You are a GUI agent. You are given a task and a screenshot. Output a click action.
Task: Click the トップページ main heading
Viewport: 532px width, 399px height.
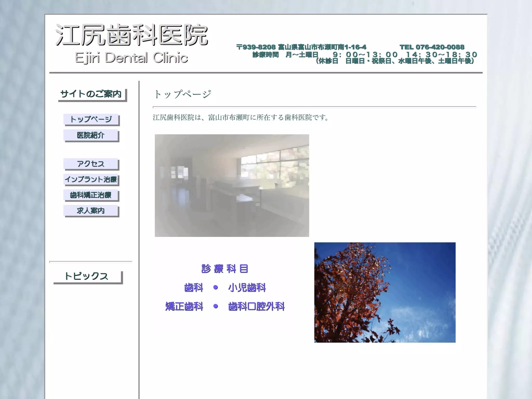[182, 94]
